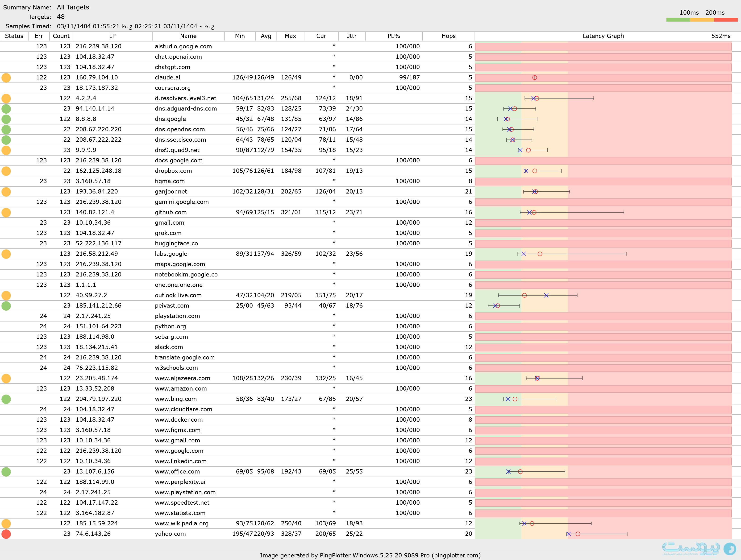Viewport: 741px width, 560px height.
Task: Click the Latency Graph header
Action: (603, 36)
